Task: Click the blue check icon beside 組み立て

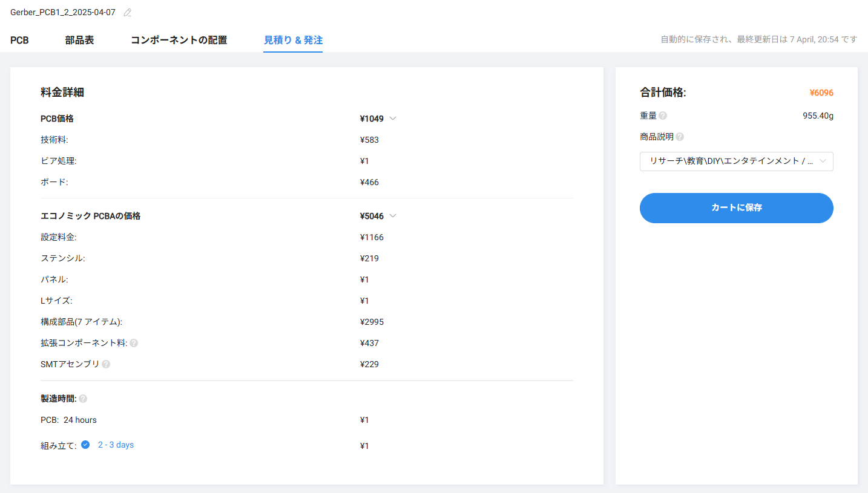Action: [85, 445]
